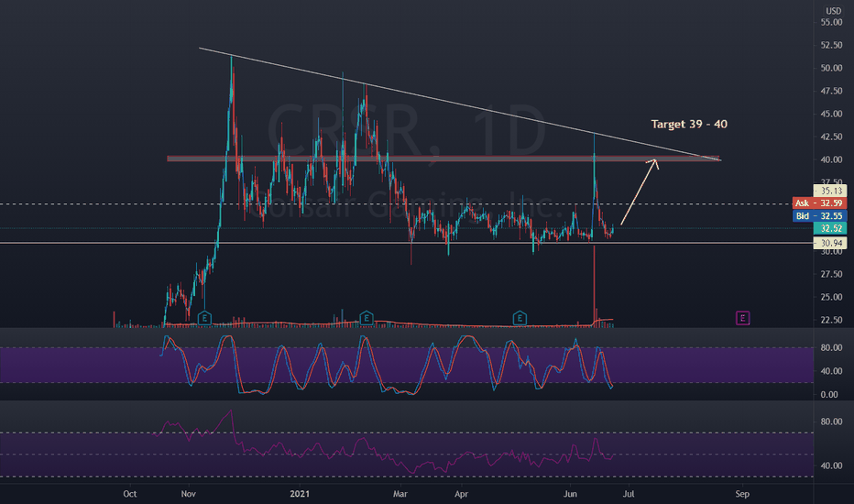Viewport: 854px width, 504px height.
Task: Select the Ask 32.59 price label
Action: coord(819,203)
